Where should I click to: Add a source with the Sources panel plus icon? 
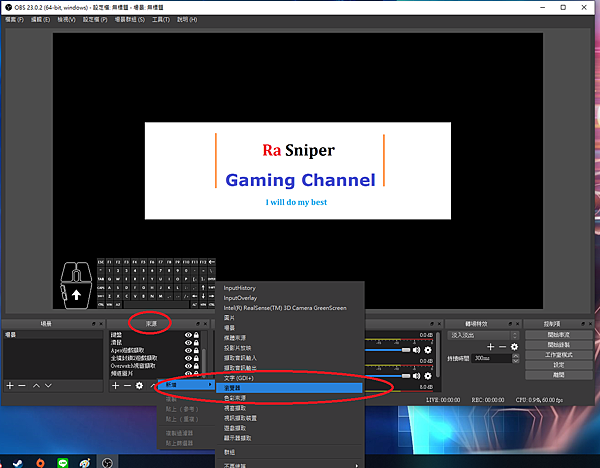click(116, 385)
